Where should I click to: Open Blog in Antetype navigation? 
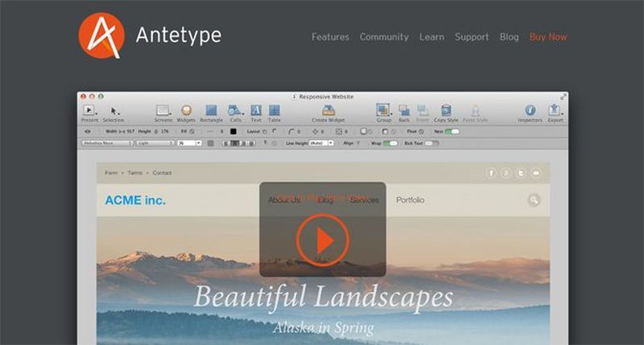pos(509,37)
